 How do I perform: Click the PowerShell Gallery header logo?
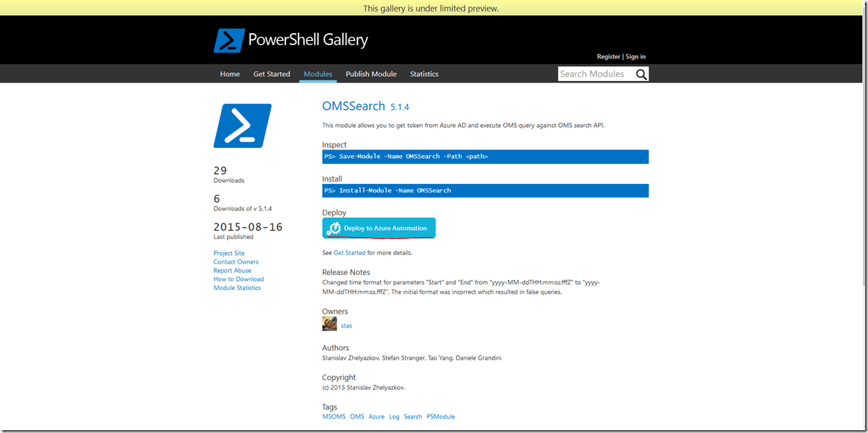coord(291,40)
